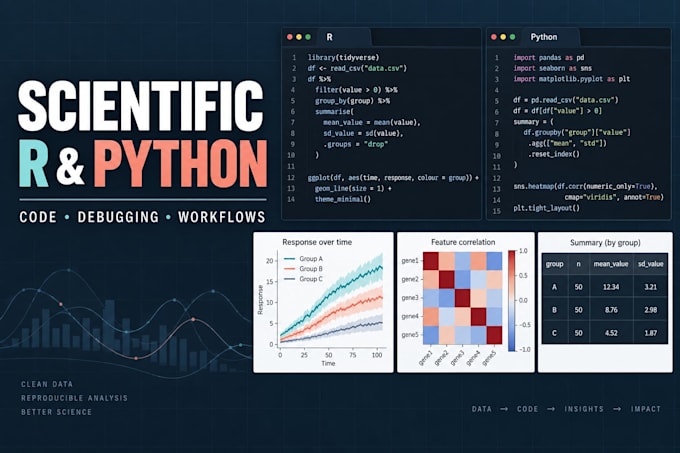Click the read_csv("data.csv") line in R editor
Screen dimensions: 680x453
point(357,68)
